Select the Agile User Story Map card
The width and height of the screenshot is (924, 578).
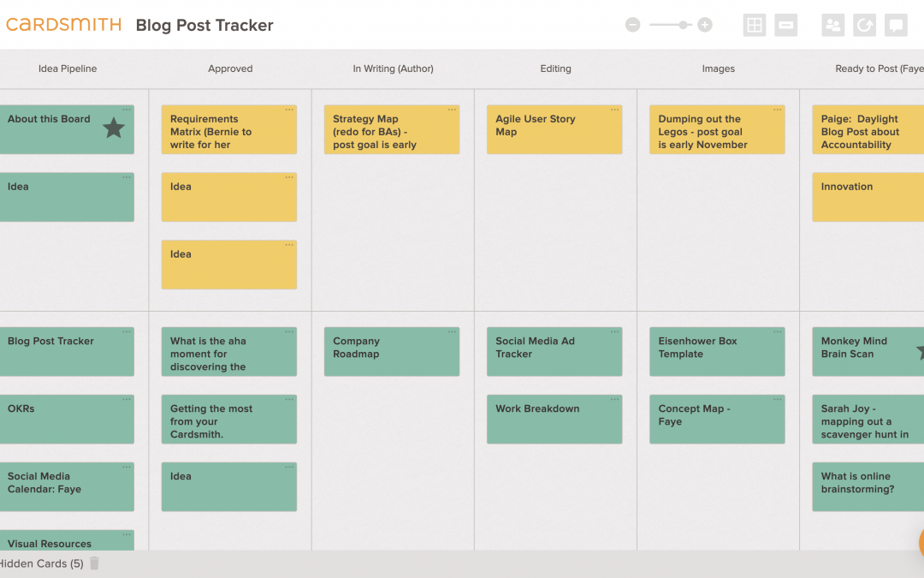pos(554,130)
